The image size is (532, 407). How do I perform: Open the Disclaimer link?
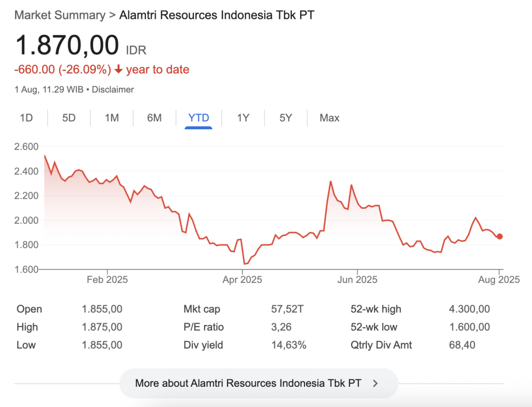click(x=113, y=89)
